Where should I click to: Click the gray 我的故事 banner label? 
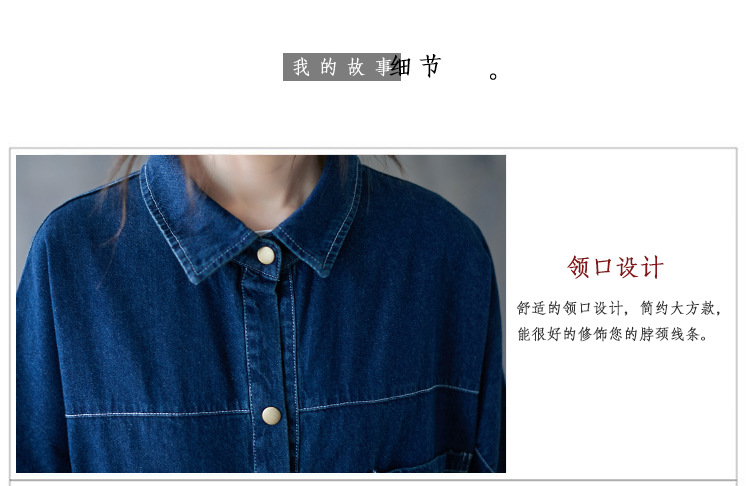tap(342, 67)
